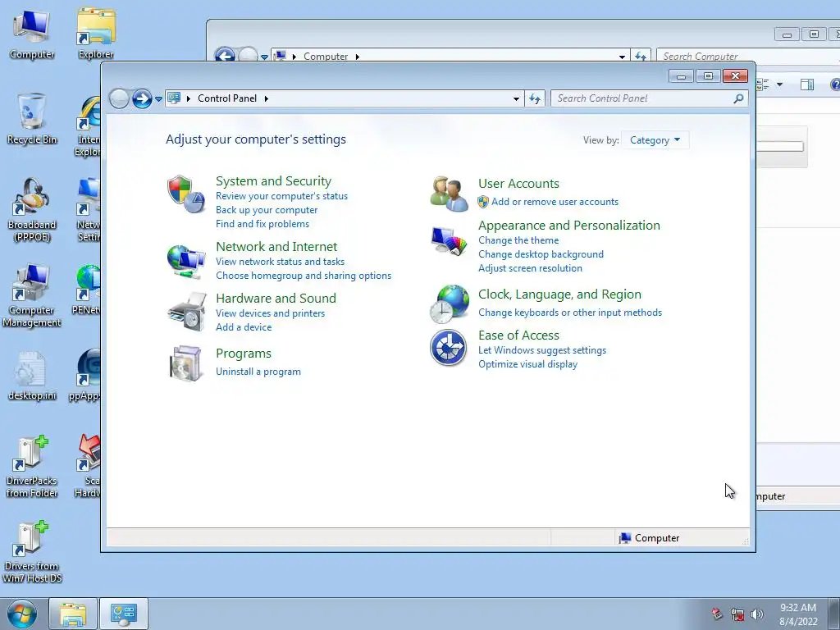840x630 pixels.
Task: Click Choose homegroup and sharing options
Action: pyautogui.click(x=304, y=276)
